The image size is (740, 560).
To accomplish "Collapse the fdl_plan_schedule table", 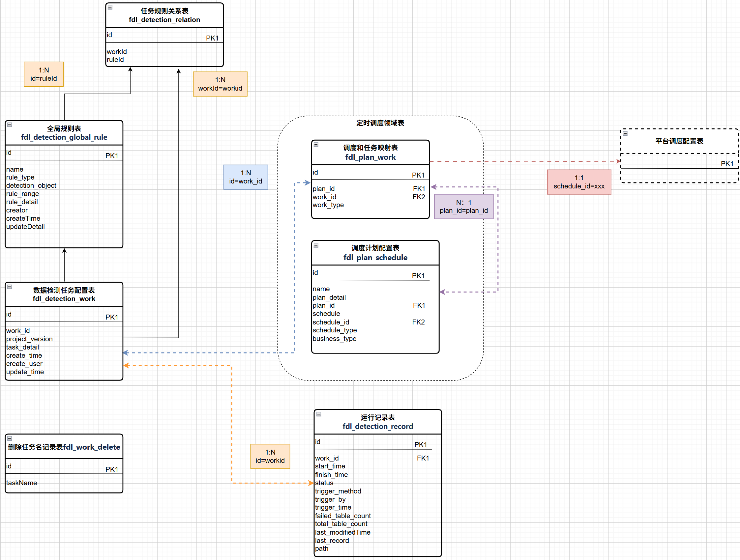I will pyautogui.click(x=316, y=245).
